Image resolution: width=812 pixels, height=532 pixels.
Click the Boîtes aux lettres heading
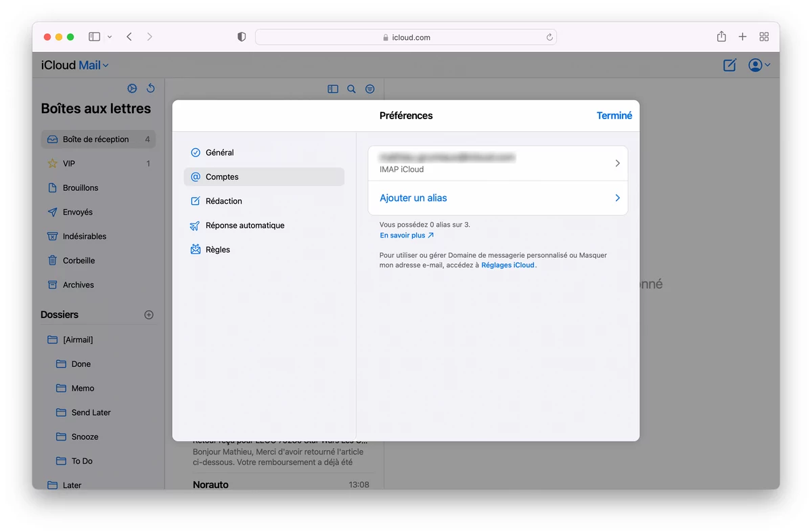(x=96, y=109)
